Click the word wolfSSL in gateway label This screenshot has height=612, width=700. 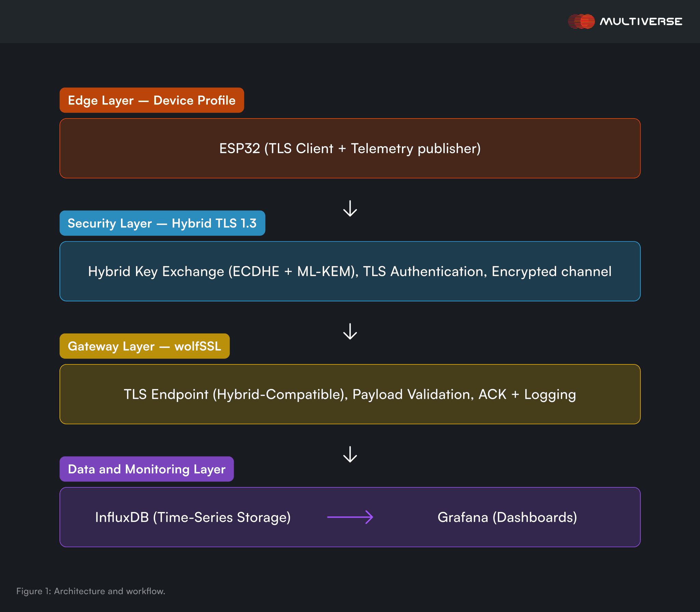(198, 346)
